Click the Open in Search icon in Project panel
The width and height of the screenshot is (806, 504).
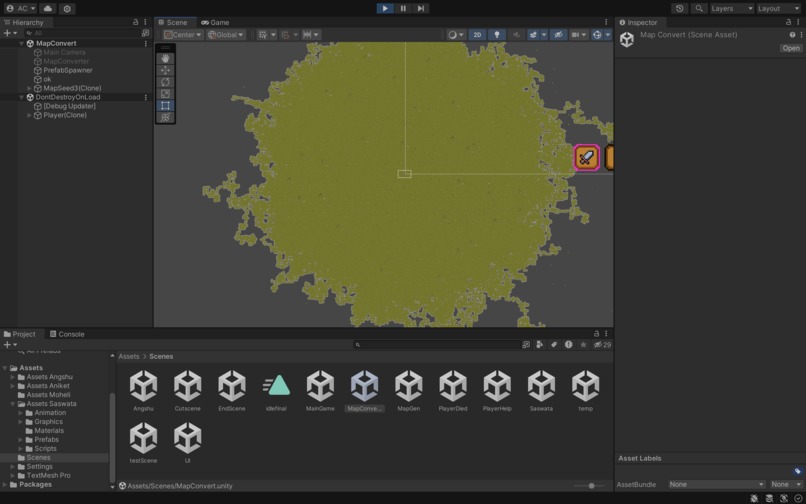[526, 345]
